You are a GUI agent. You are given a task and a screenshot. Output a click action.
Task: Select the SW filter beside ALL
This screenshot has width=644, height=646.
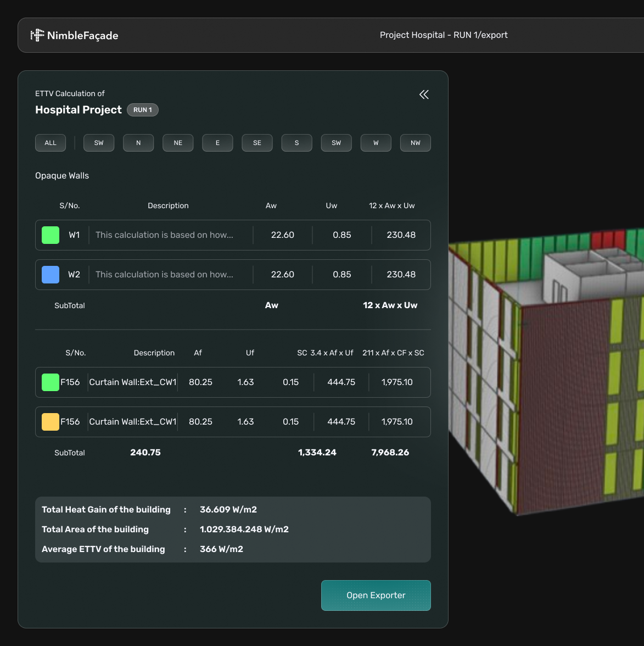[x=99, y=143]
